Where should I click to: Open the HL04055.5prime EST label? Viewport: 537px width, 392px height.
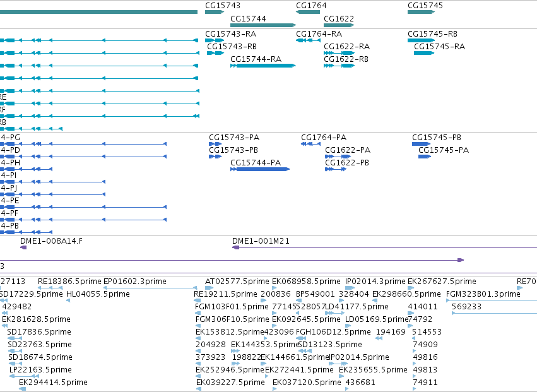point(98,294)
